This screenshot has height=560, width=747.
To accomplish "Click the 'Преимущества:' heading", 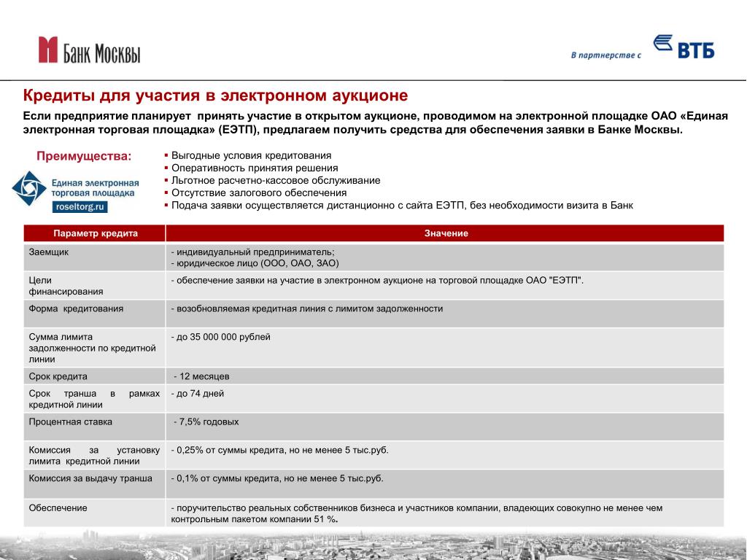I will (x=84, y=156).
